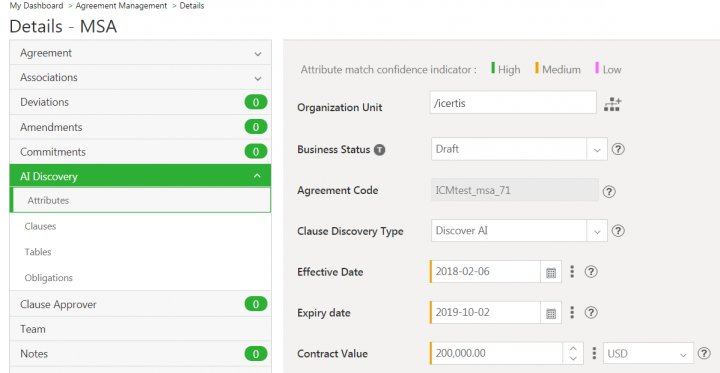Select Clauses under AI Discovery
This screenshot has height=373, width=720.
[40, 226]
